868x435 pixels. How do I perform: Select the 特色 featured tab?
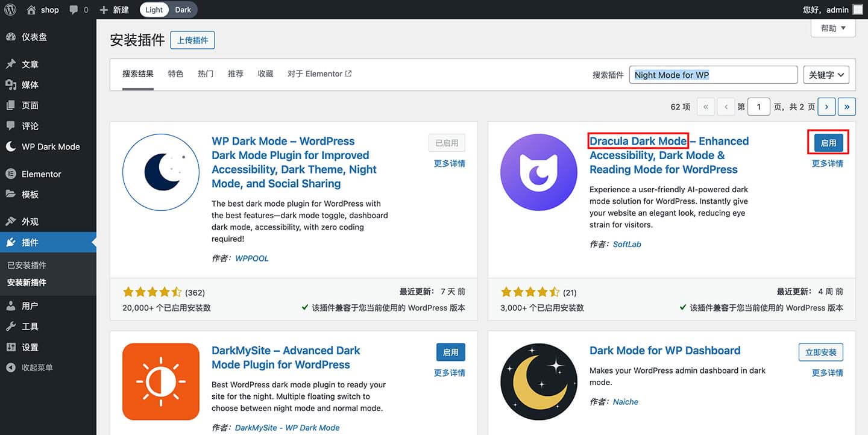(x=175, y=74)
